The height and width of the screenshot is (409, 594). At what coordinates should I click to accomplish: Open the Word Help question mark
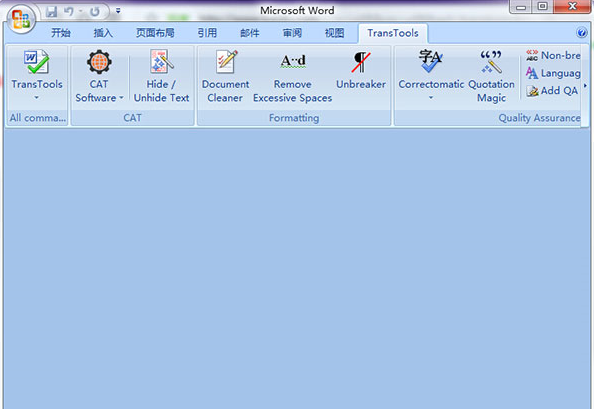581,33
